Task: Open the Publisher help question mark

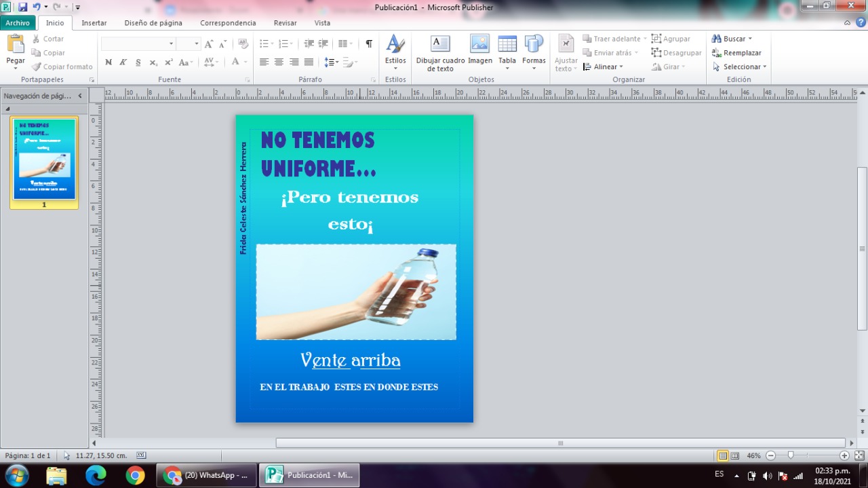Action: click(859, 22)
